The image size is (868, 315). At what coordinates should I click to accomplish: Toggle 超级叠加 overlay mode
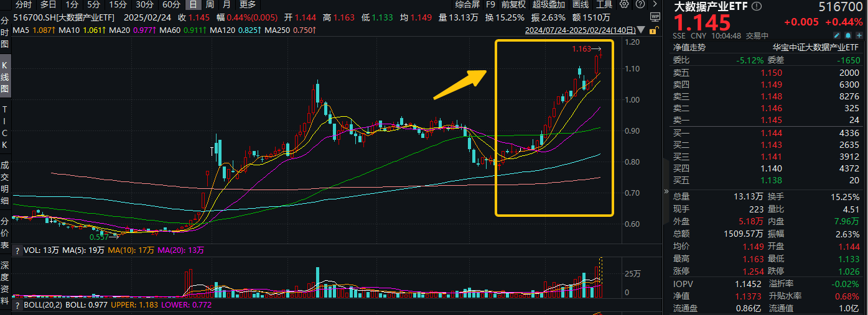point(549,4)
